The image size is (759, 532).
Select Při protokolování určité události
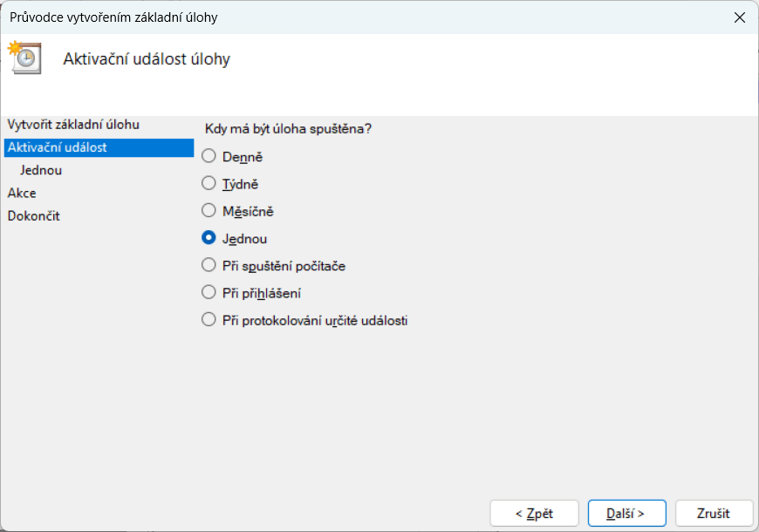pyautogui.click(x=209, y=319)
